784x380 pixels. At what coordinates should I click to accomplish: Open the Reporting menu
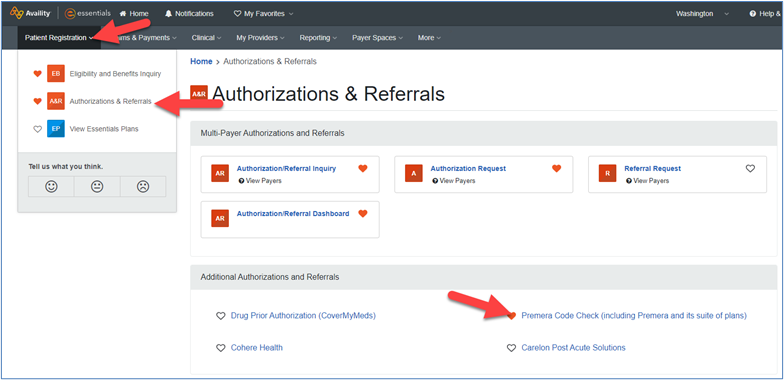click(x=318, y=38)
